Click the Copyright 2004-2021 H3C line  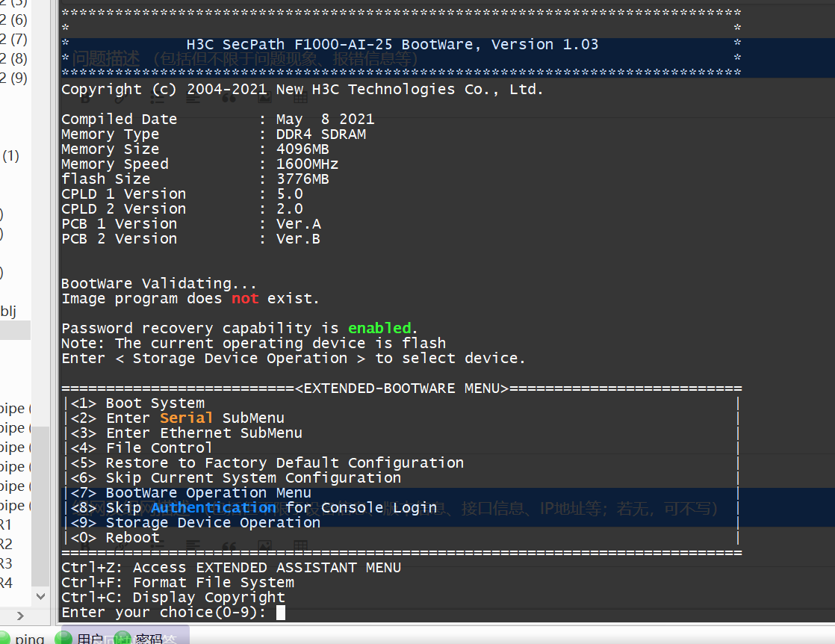(x=302, y=90)
